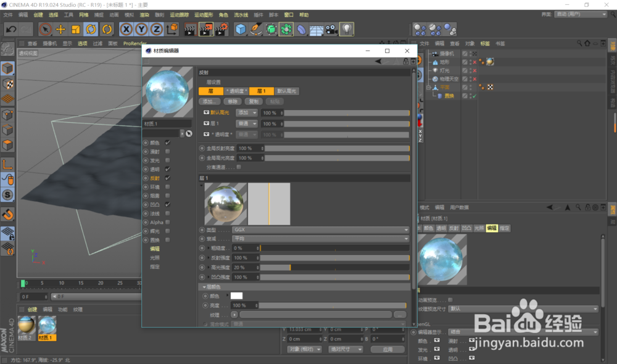The width and height of the screenshot is (617, 364).
Task: Collapse the 层颜色 section triangle
Action: (x=204, y=287)
